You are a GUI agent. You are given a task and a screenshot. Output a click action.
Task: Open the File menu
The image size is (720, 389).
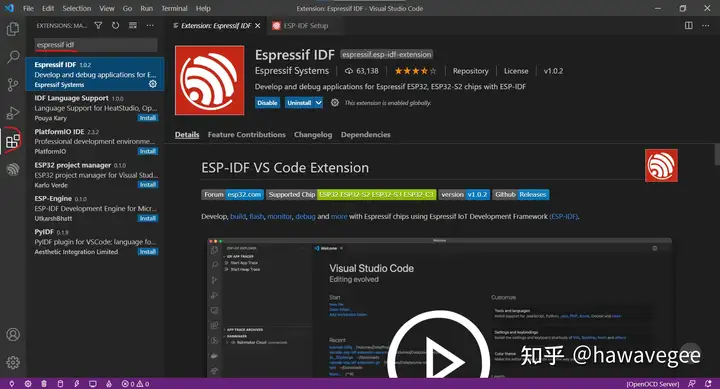[x=28, y=8]
